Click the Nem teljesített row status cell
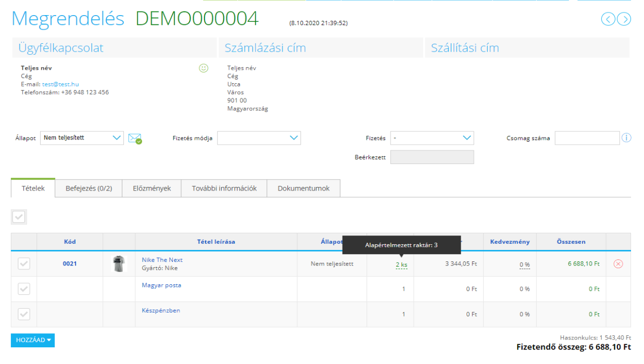The image size is (644, 364). (332, 263)
